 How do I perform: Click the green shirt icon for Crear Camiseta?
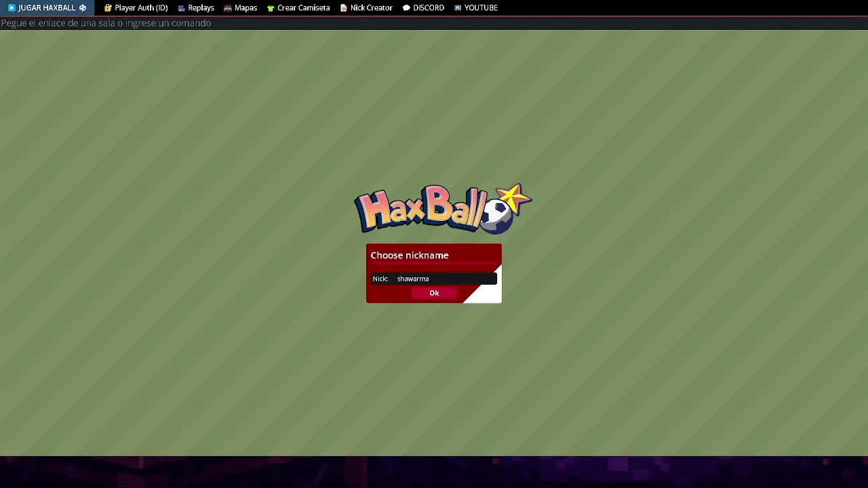[x=271, y=8]
